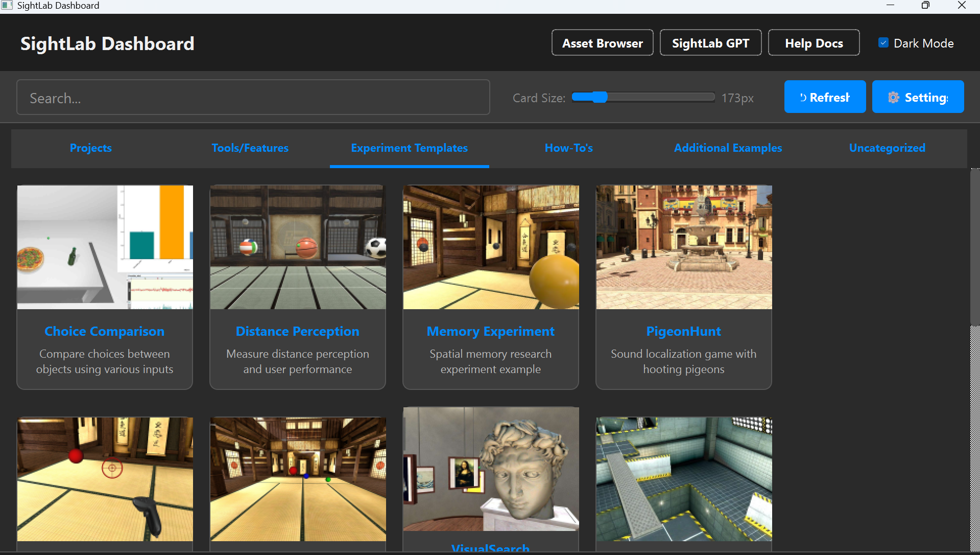Click the Settings gear icon
This screenshot has width=980, height=555.
click(x=893, y=97)
